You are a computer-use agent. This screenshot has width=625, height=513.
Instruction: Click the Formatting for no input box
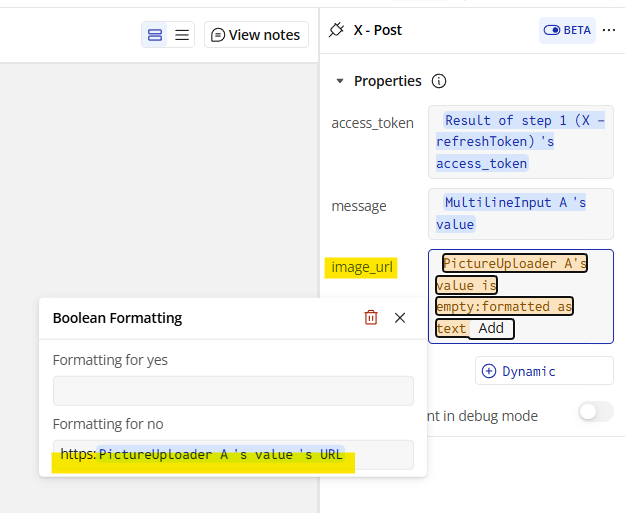[x=233, y=455]
